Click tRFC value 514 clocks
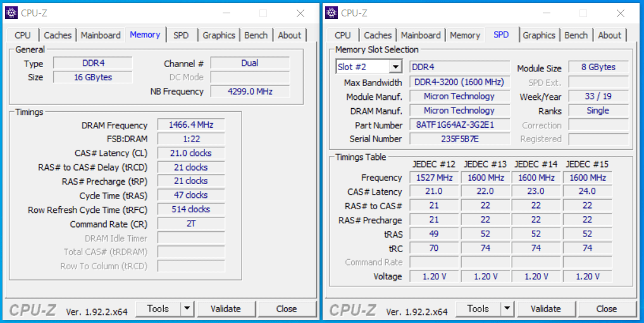 (191, 209)
